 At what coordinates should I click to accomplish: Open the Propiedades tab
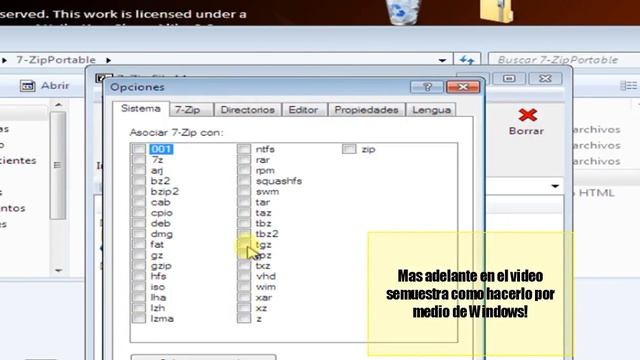[366, 110]
